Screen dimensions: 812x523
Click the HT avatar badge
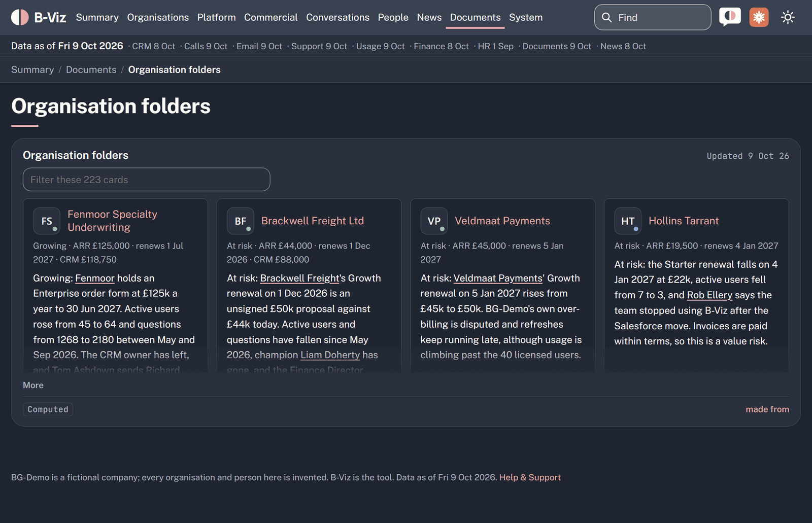point(628,221)
